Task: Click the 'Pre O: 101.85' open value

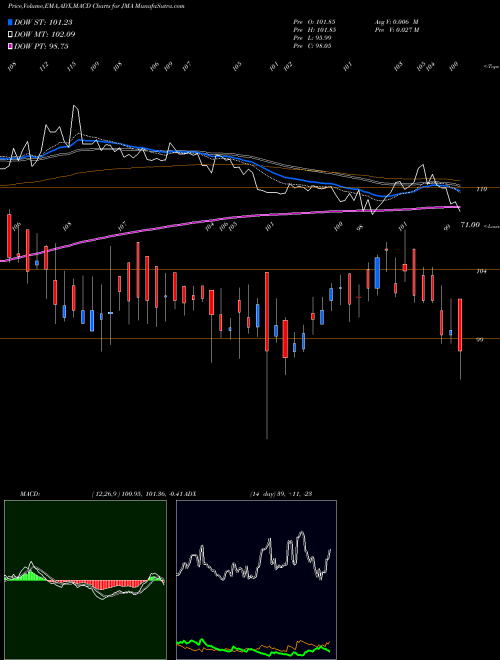Action: pos(314,22)
